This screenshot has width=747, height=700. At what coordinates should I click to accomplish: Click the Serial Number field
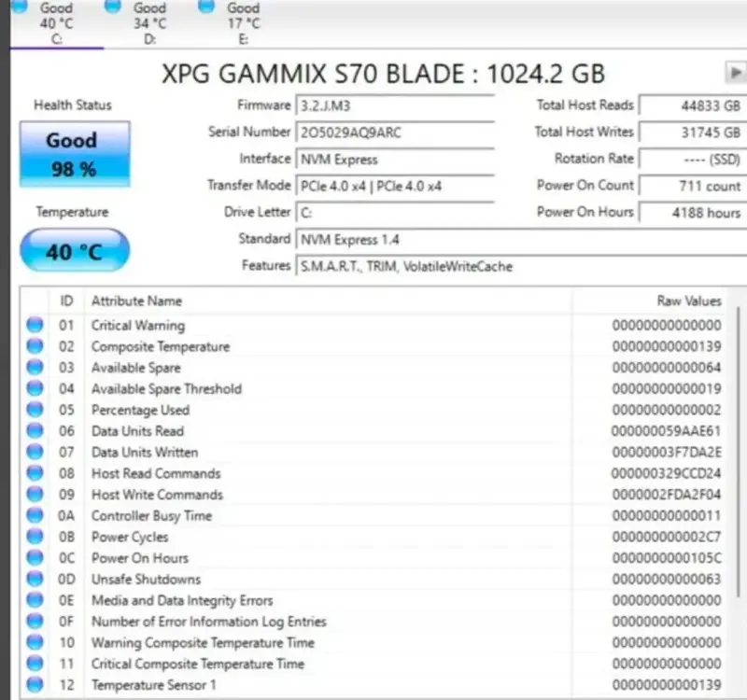click(x=395, y=132)
